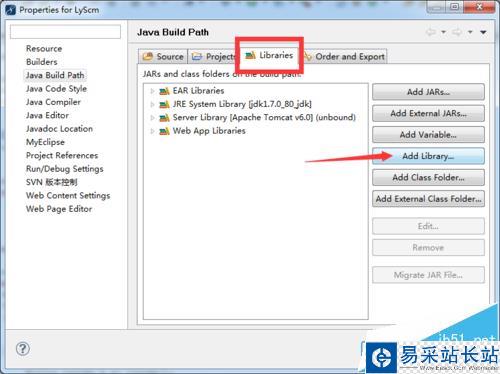Select Builders in the properties list
Image resolution: width=500 pixels, height=374 pixels.
(x=42, y=62)
